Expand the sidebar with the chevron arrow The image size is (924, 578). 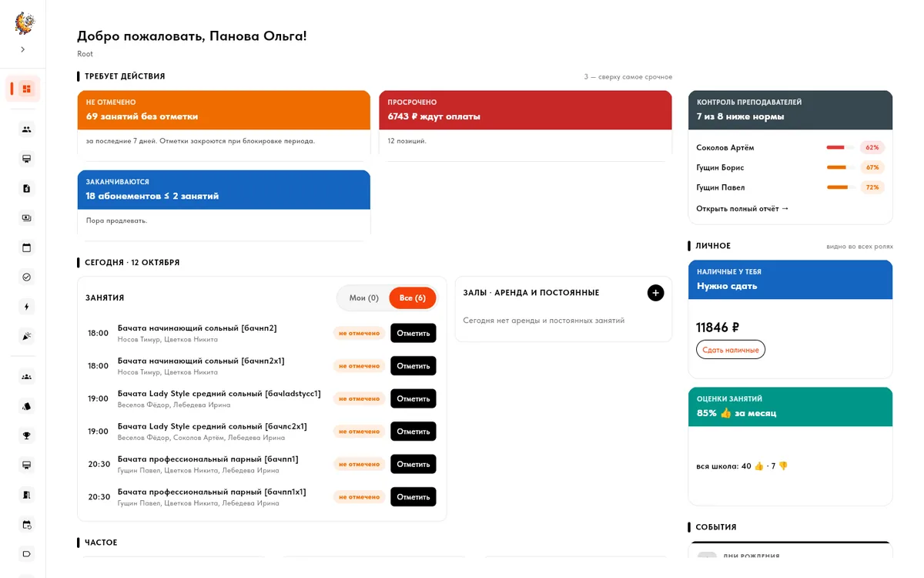point(23,49)
